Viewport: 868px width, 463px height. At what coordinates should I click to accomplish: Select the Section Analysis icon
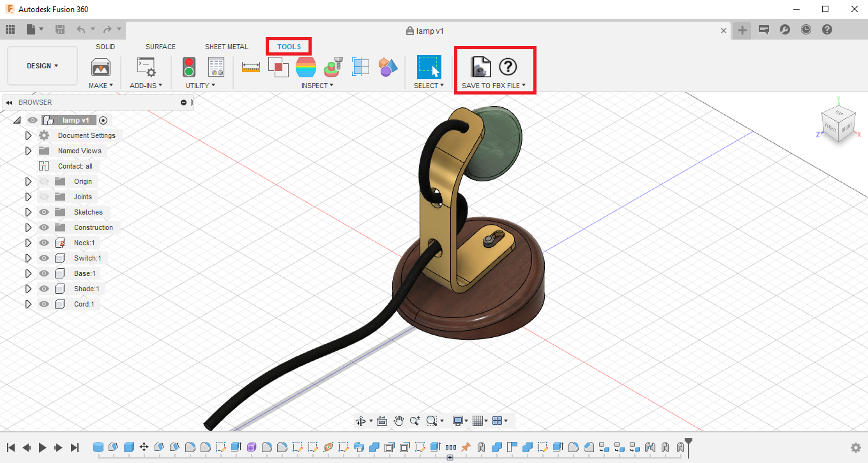[x=361, y=67]
